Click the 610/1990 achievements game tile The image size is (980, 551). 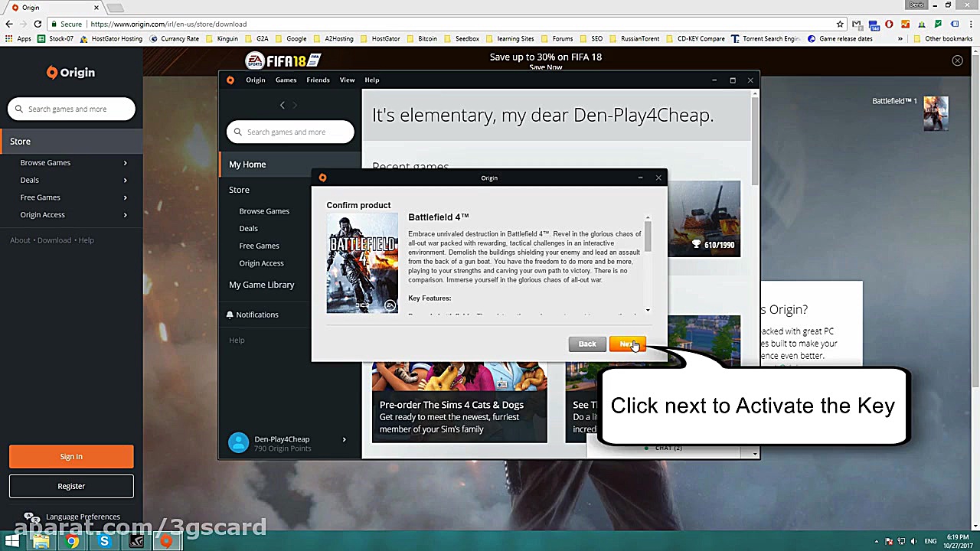pos(704,219)
